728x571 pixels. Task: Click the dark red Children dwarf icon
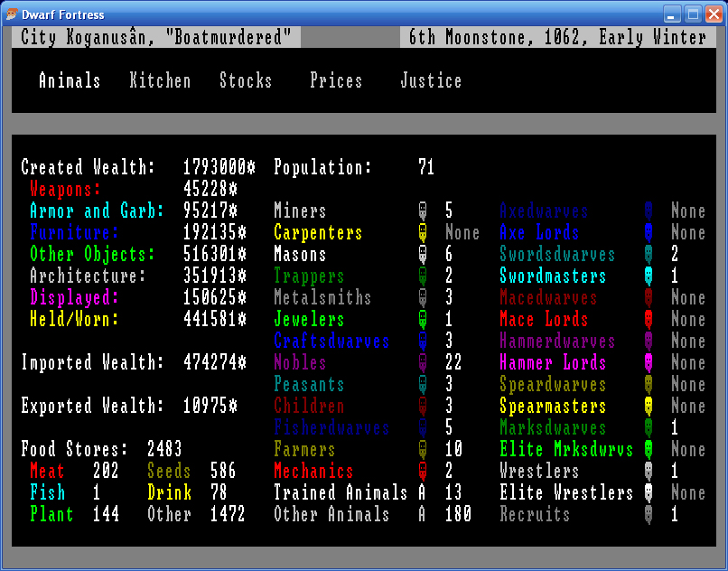pyautogui.click(x=423, y=406)
